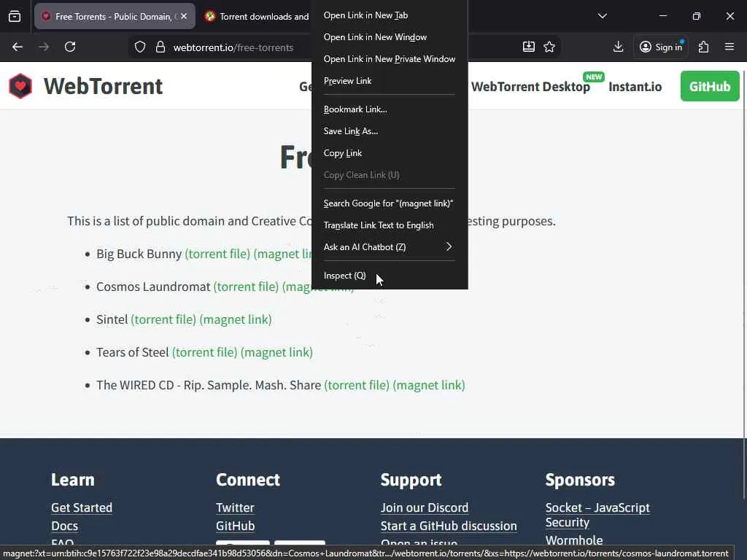Click the install-page-as-app icon in address bar
747x560 pixels.
529,47
